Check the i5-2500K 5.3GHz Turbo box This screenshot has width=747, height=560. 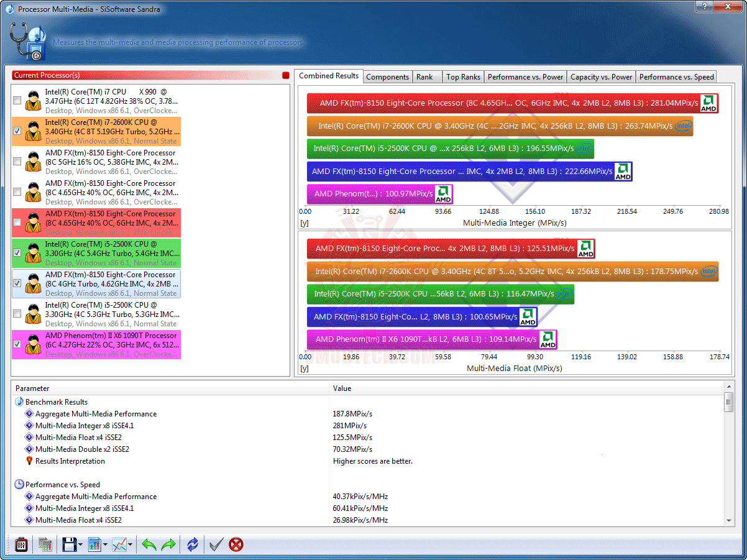tap(17, 314)
